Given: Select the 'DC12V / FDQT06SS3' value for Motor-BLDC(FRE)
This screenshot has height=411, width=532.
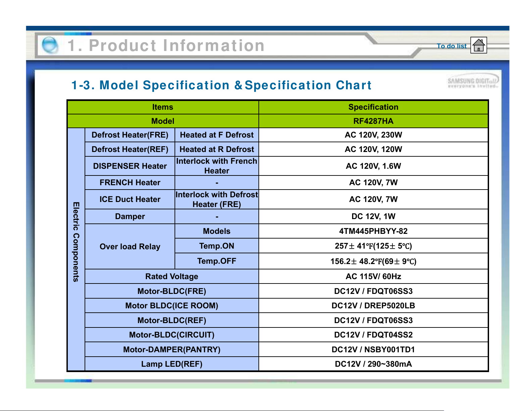Looking at the screenshot, I should click(x=373, y=291).
